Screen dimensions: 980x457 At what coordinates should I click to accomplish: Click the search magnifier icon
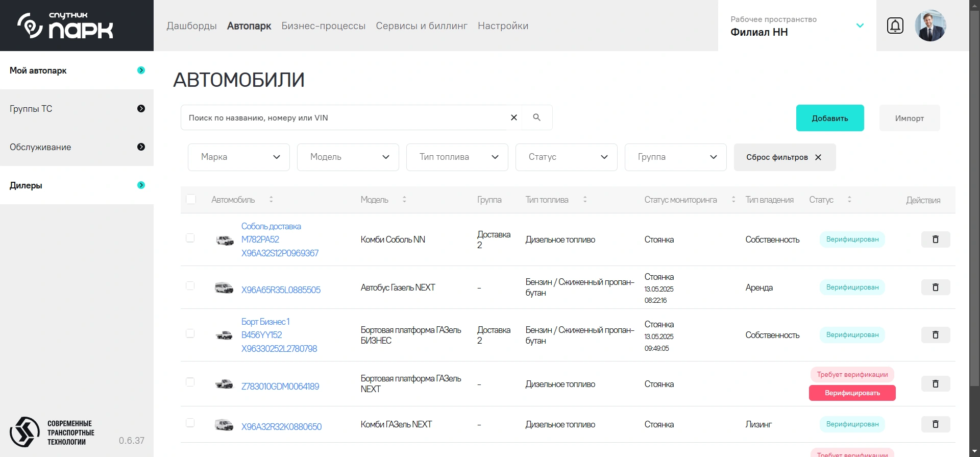coord(536,117)
